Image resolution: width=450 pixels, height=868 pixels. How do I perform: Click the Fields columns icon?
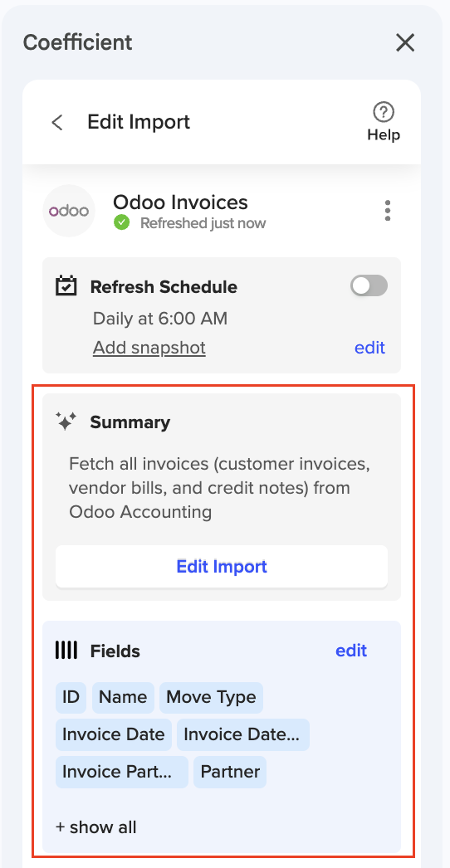66,651
